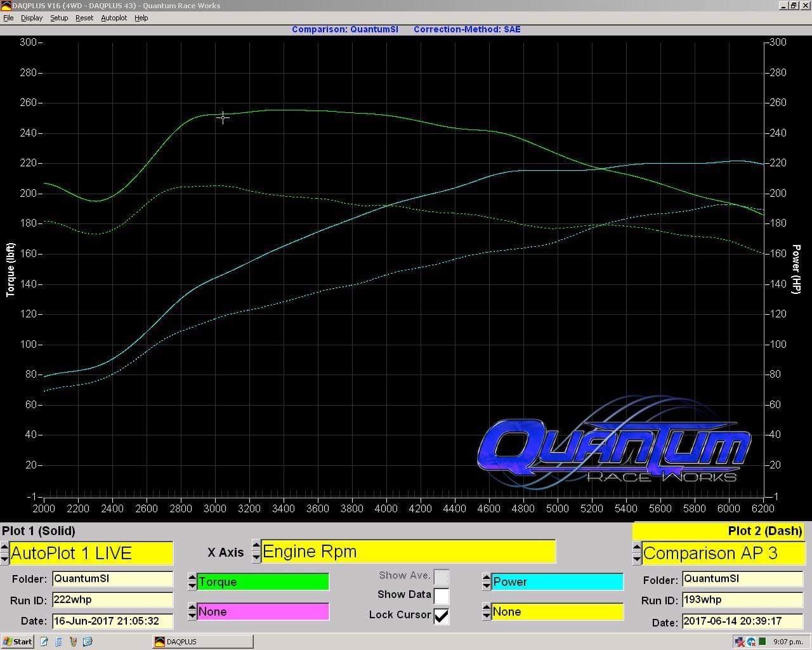Image resolution: width=812 pixels, height=650 pixels.
Task: Click the Plot 2 (Dash) label
Action: click(x=765, y=531)
